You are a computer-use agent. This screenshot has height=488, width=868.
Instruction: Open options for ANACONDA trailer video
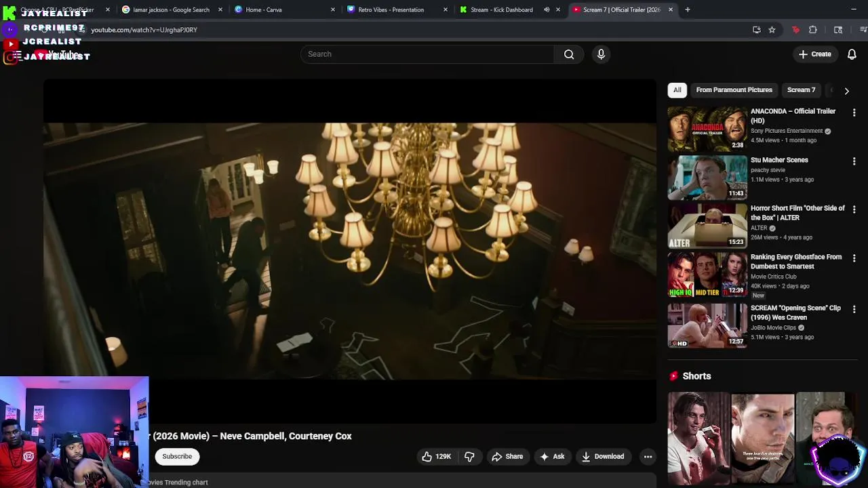pos(854,113)
